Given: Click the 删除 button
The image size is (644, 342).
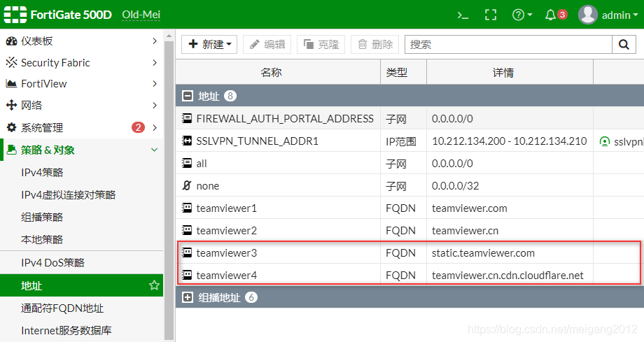Looking at the screenshot, I should point(375,44).
